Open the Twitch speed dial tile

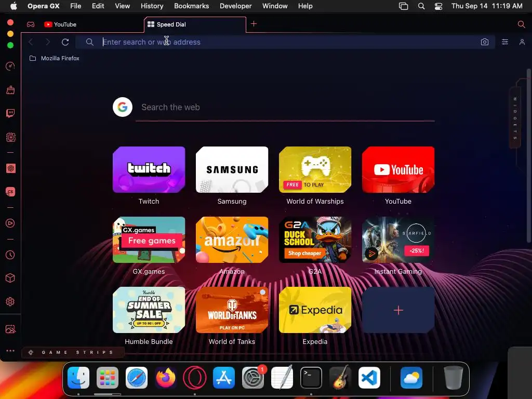click(x=149, y=170)
